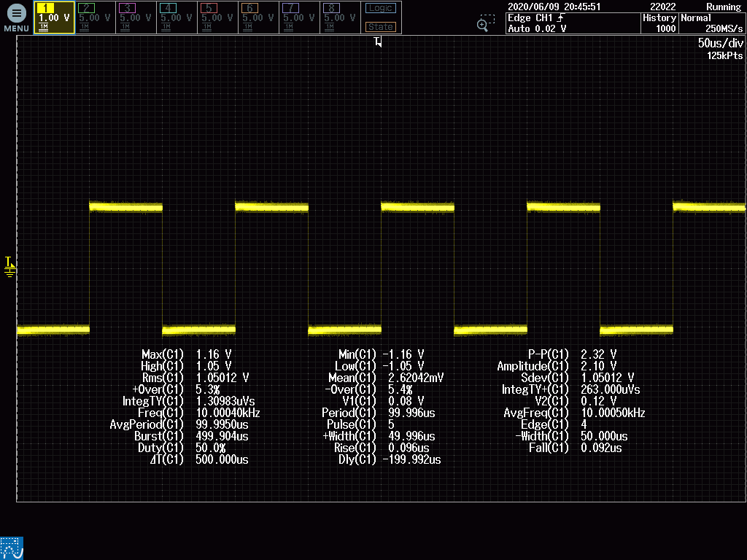Select the Min(C1) measurement
Screen dimensions: 747x560
[381, 354]
